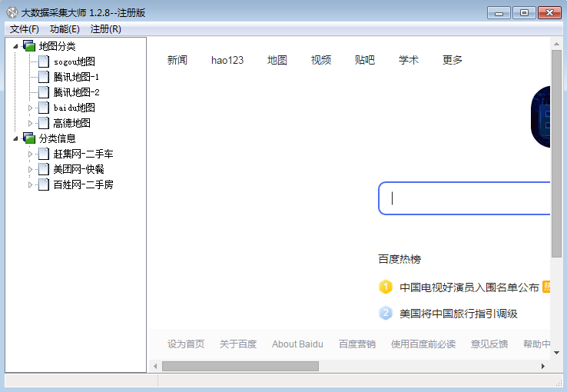This screenshot has height=392, width=567.
Task: Click the scroll-down arrow of vertical scrollbar
Action: 556,353
